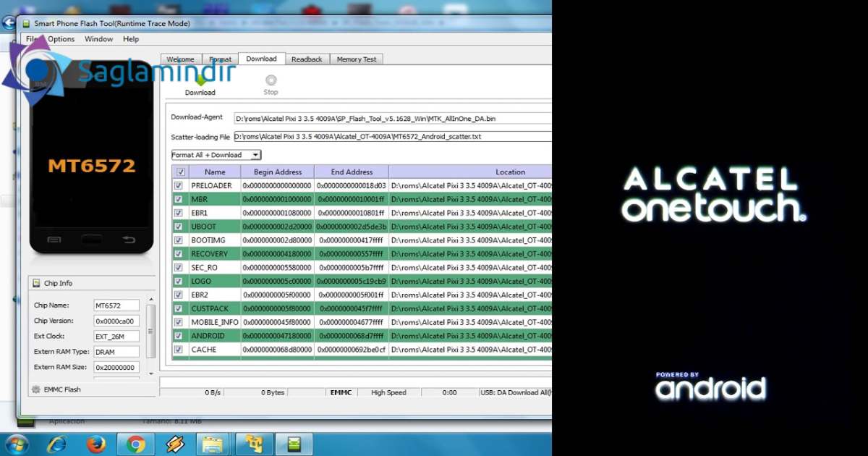Open the Options menu
This screenshot has width=868, height=456.
click(x=61, y=39)
